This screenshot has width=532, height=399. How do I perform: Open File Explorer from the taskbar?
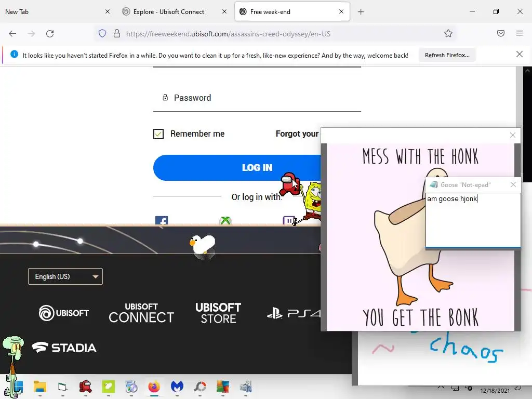point(40,387)
